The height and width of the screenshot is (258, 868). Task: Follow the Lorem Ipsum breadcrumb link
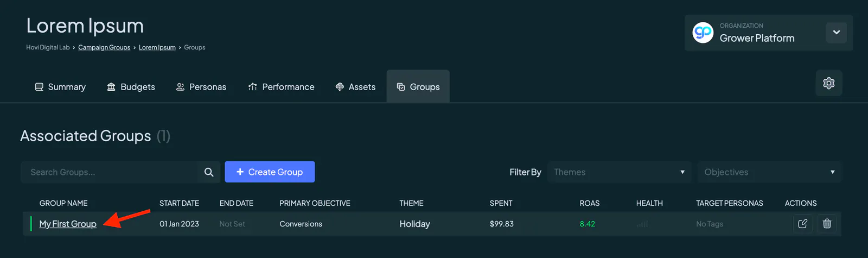157,47
